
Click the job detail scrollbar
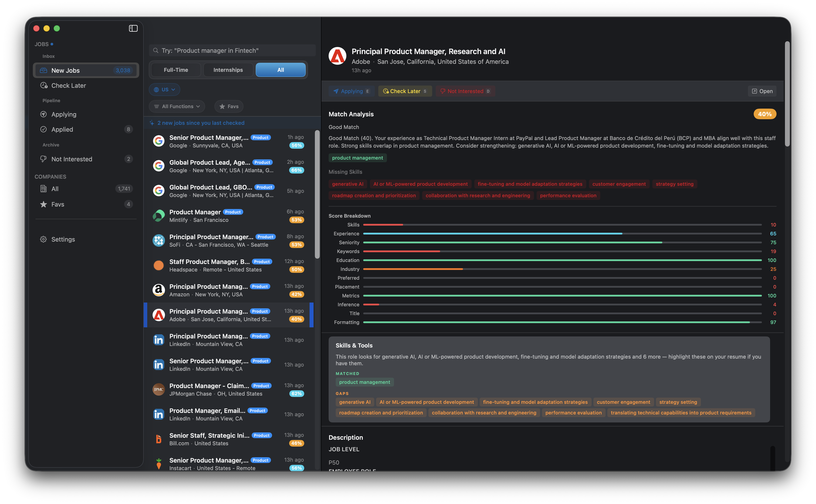tap(787, 94)
